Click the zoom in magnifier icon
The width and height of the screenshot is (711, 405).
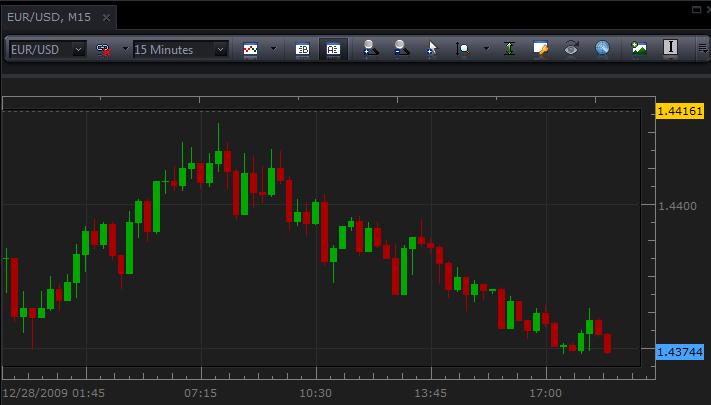coord(370,49)
